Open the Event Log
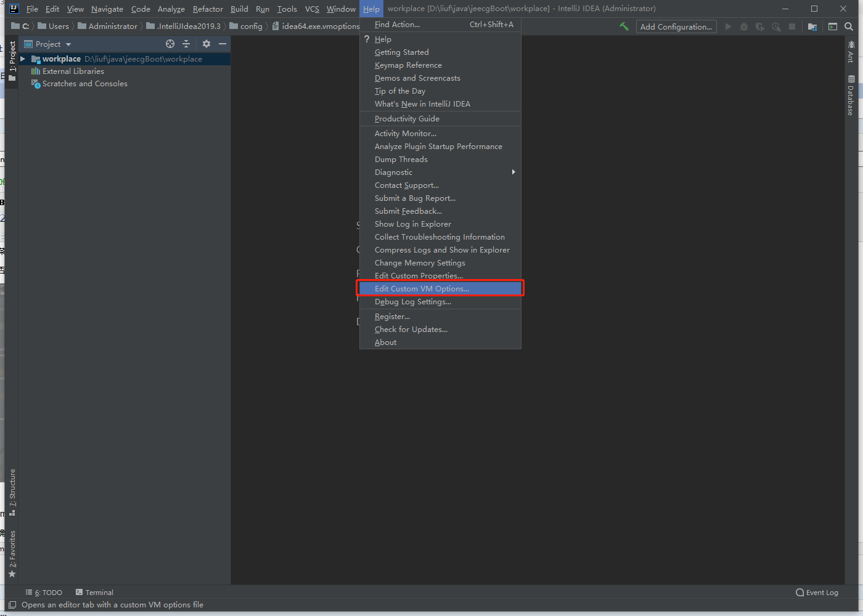This screenshot has height=616, width=863. [x=817, y=593]
